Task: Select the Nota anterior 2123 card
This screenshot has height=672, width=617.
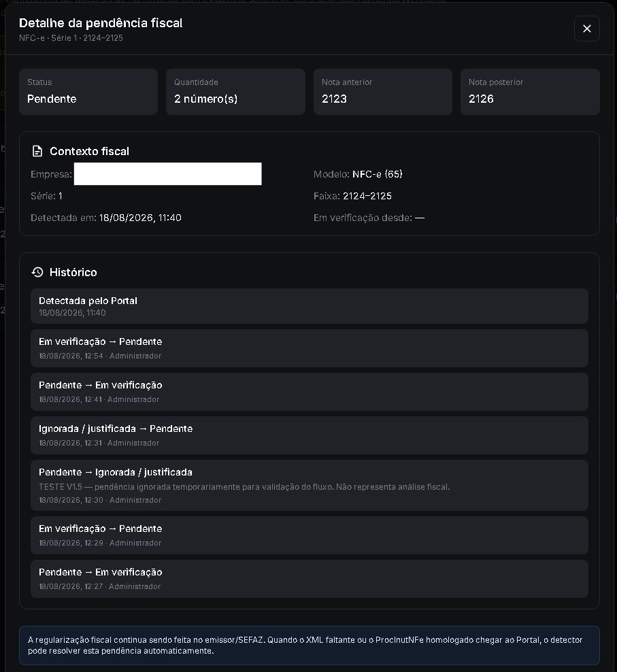Action: click(x=383, y=92)
